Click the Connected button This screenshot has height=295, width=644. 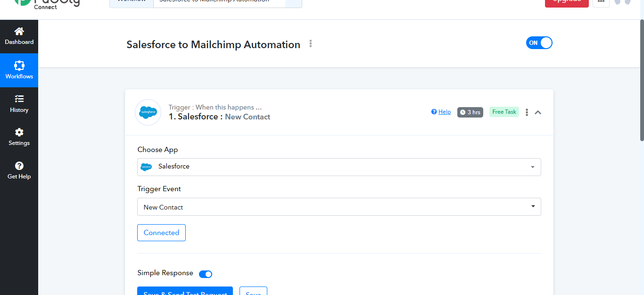pyautogui.click(x=161, y=233)
